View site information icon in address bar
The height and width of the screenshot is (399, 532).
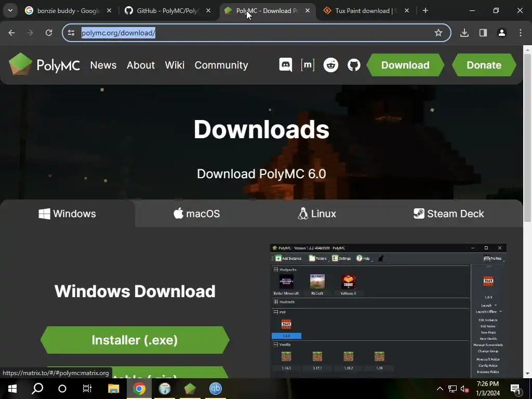tap(71, 33)
